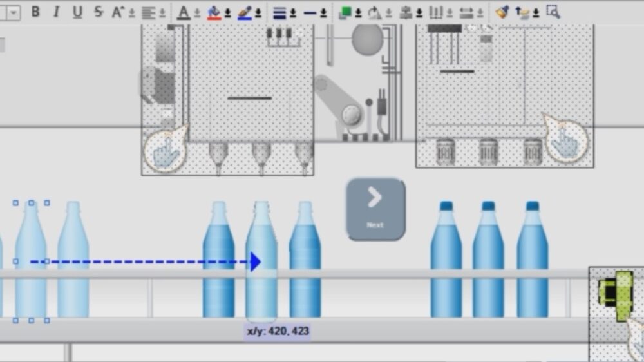Open dropdown arrow beside move layer icon

tap(536, 14)
